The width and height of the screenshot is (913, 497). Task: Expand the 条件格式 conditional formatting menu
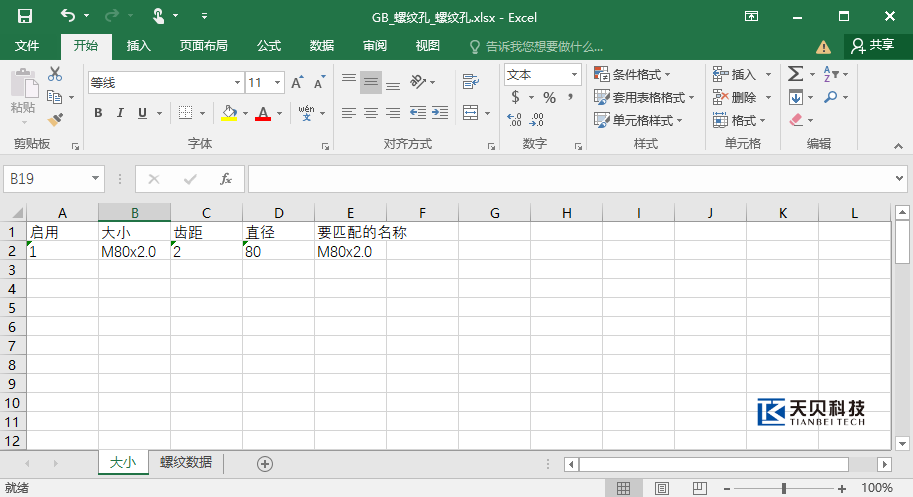click(632, 74)
